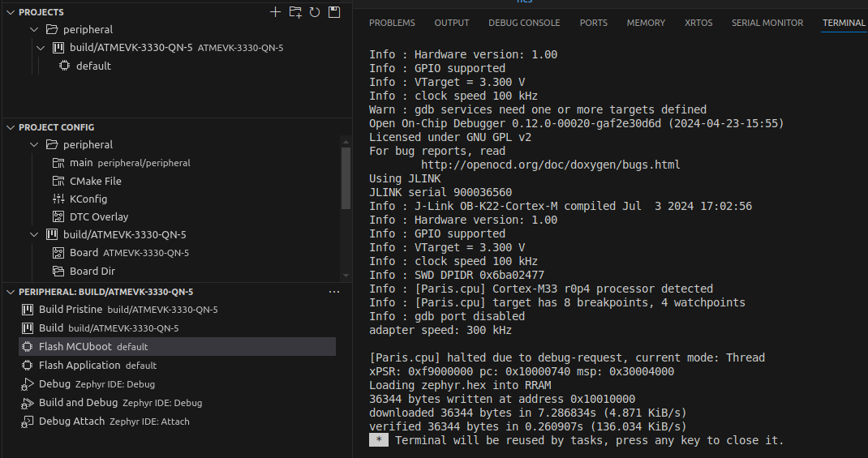Click the chip icon beside default runner
868x458 pixels.
pyautogui.click(x=65, y=66)
